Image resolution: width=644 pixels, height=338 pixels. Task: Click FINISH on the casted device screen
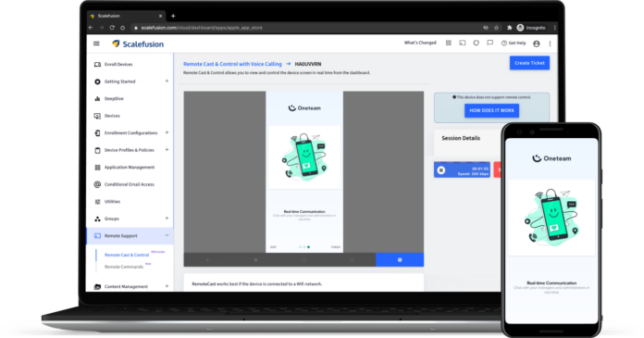point(336,247)
